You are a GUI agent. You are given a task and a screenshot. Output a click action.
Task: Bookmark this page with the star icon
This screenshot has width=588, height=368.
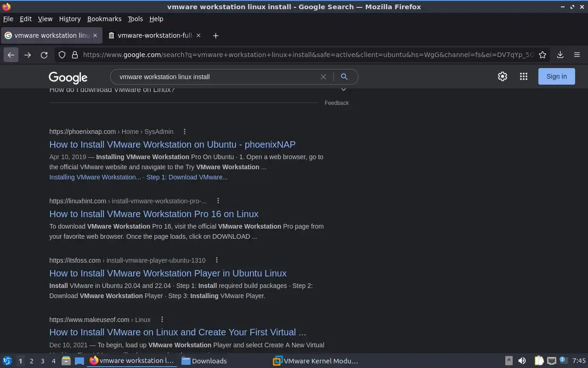pyautogui.click(x=543, y=55)
